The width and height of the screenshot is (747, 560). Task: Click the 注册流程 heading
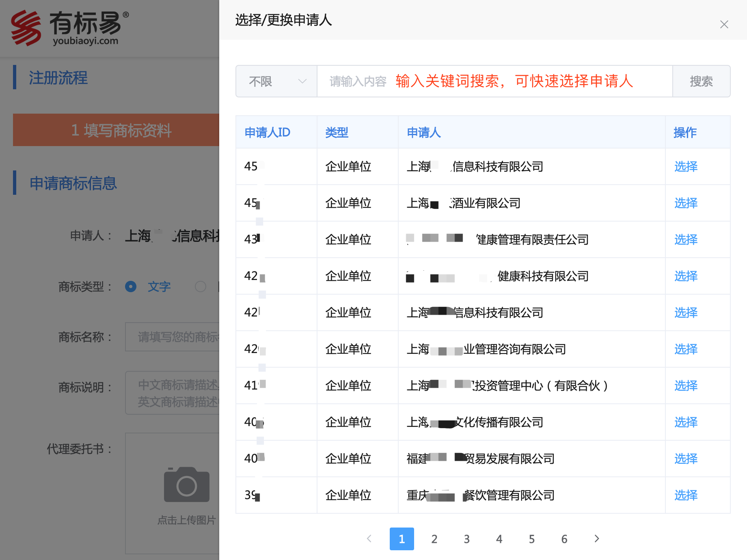58,78
